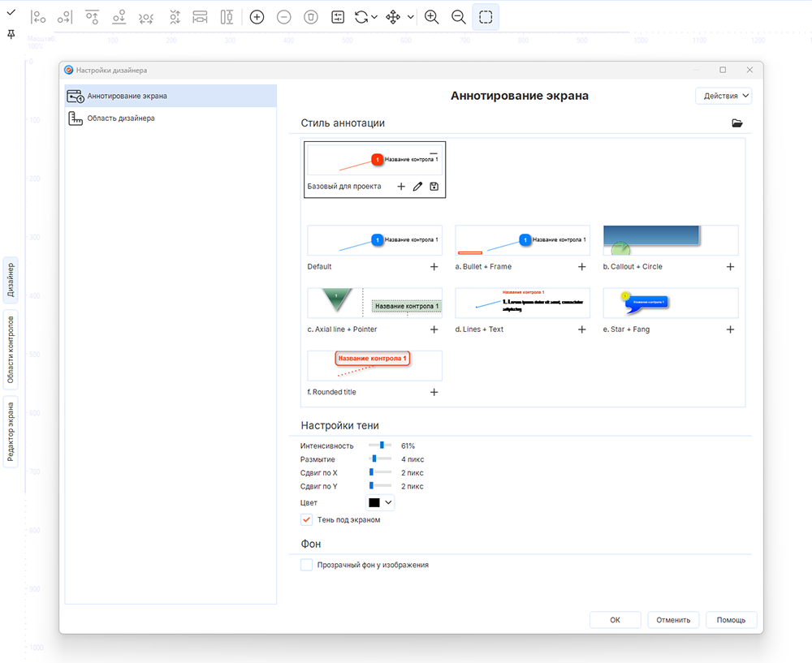This screenshot has width=812, height=663.
Task: Edit the 'Базовый для проекта' style with pencil
Action: click(417, 187)
